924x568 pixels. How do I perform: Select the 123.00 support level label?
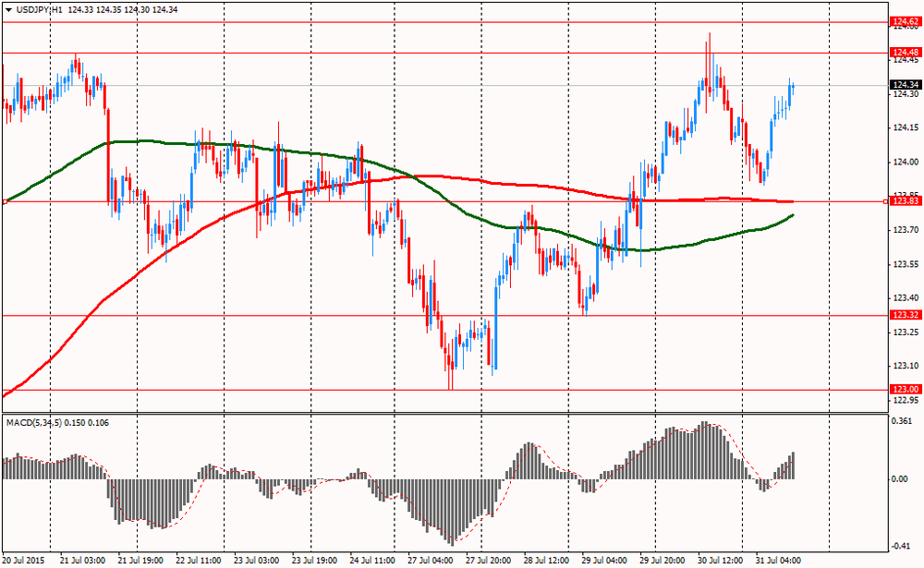coord(906,390)
